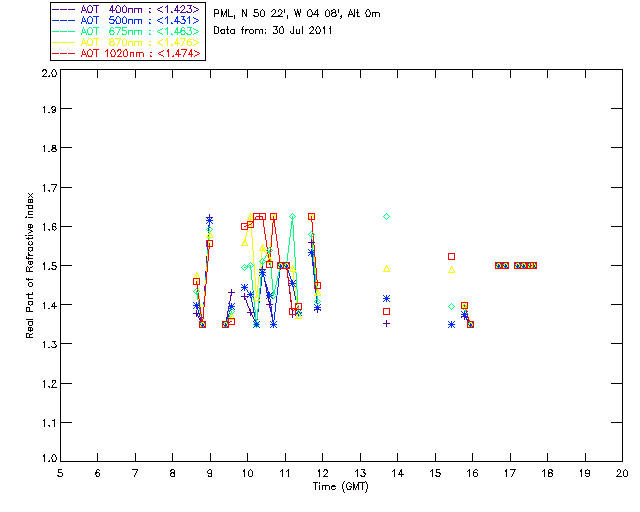Click the x-axis tick label 5
The width and height of the screenshot is (640, 512).
click(x=60, y=473)
